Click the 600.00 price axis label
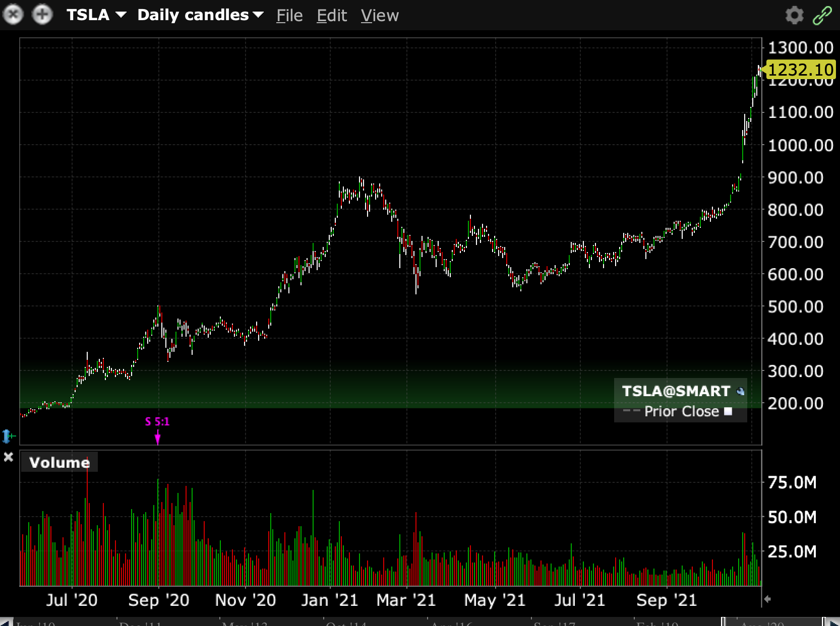 (795, 275)
